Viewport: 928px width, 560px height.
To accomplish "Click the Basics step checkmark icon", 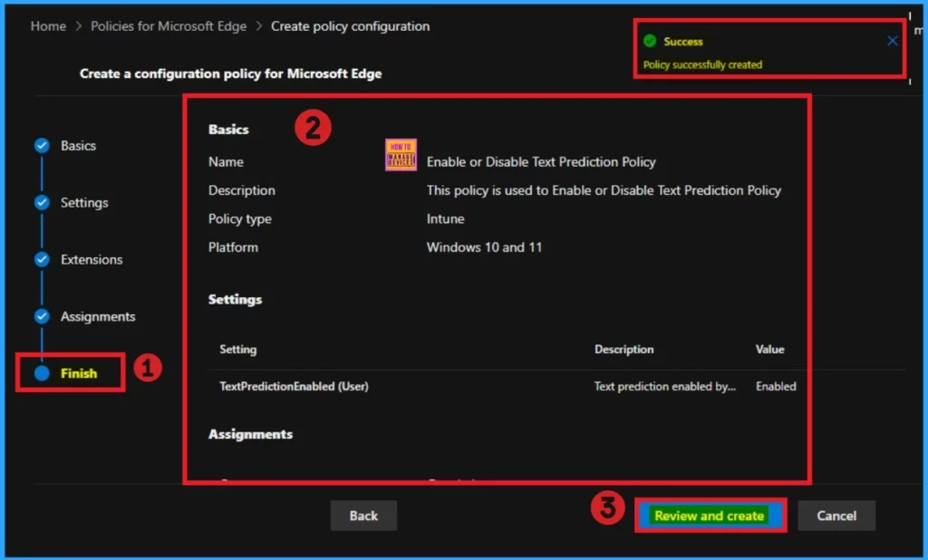I will point(42,146).
